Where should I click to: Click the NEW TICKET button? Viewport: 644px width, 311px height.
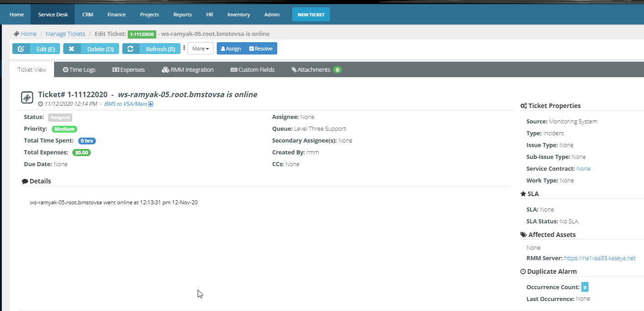[311, 15]
